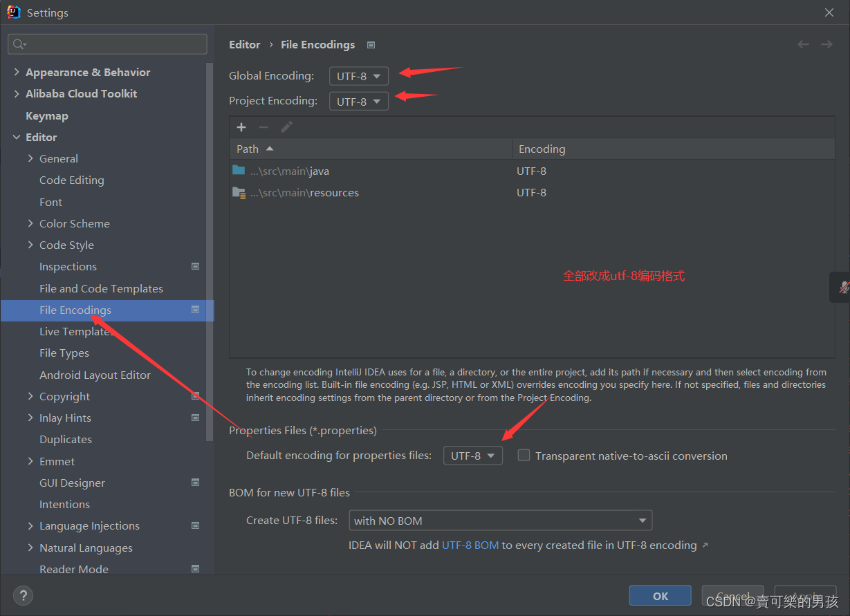Click the UTF-8 BOM link
This screenshot has height=616, width=850.
pyautogui.click(x=470, y=545)
